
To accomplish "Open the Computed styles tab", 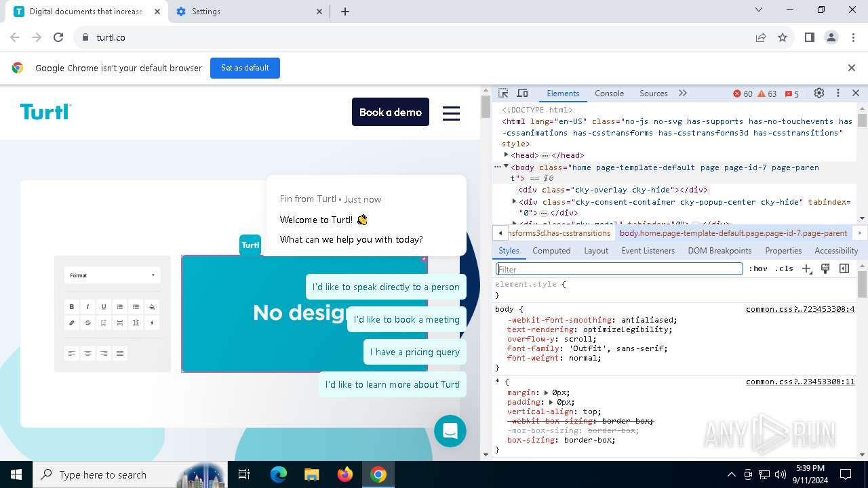I will click(x=551, y=251).
